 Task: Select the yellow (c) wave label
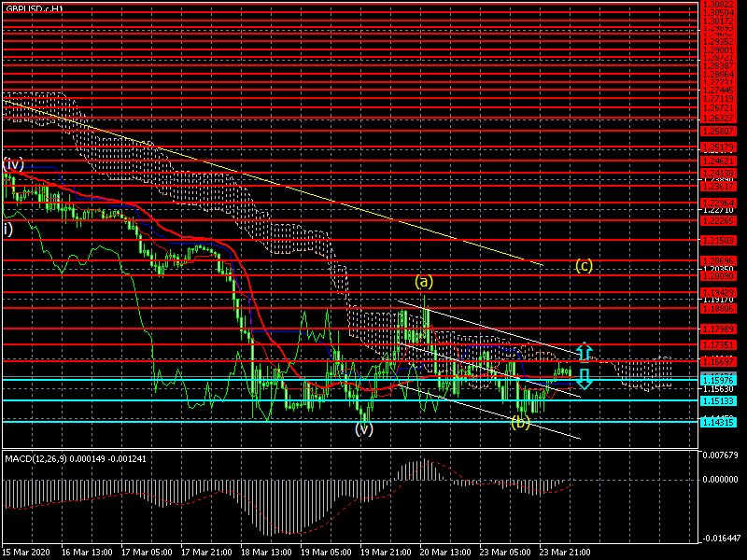tap(584, 265)
